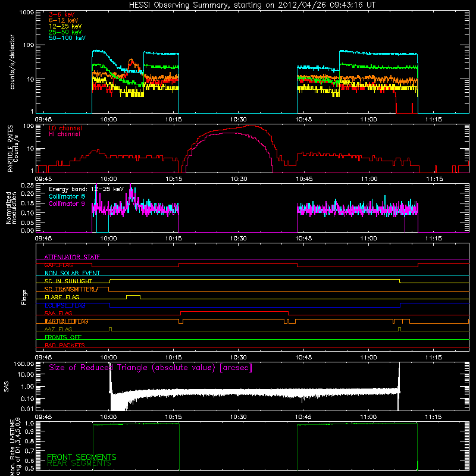Viewport: 476px width, 476px height.
Task: Click the green 25-50 keV legend entry
Action: pyautogui.click(x=65, y=32)
